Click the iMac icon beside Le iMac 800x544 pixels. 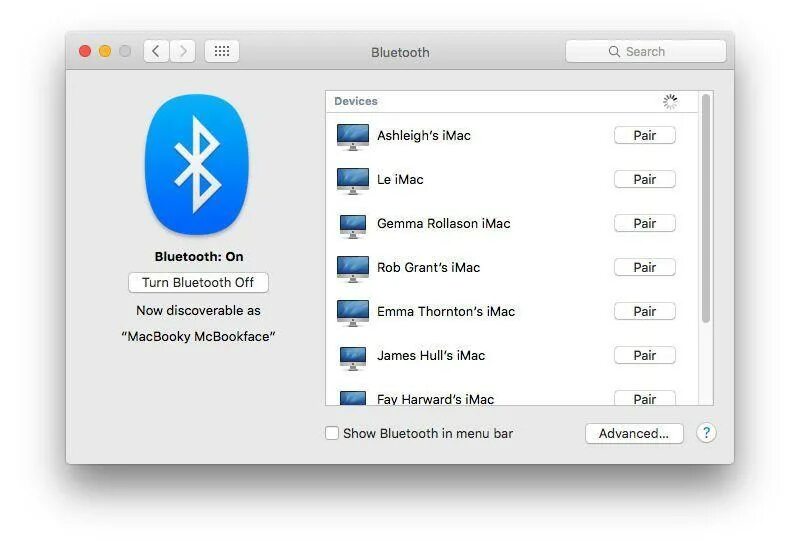pos(353,181)
